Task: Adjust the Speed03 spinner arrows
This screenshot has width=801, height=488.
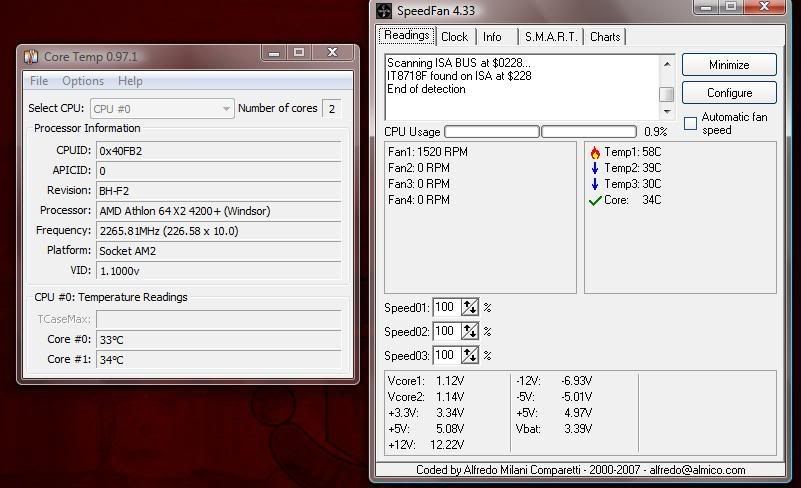Action: point(469,355)
